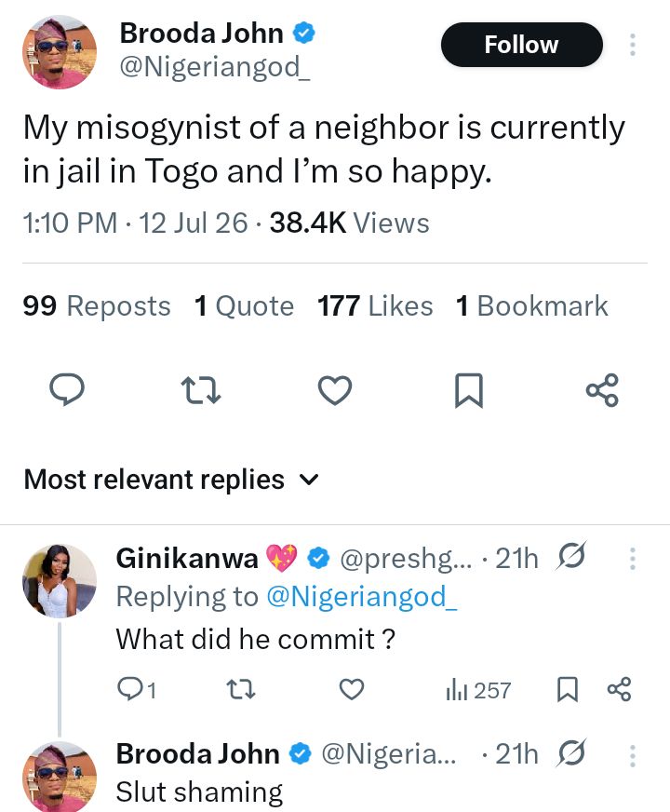The image size is (670, 812).
Task: Repost Ginikanwa's reply
Action: click(241, 690)
